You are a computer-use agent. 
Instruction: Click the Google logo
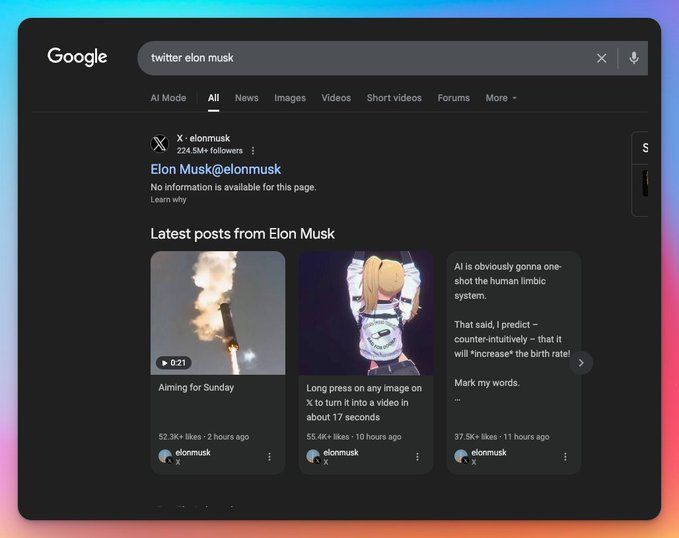77,57
